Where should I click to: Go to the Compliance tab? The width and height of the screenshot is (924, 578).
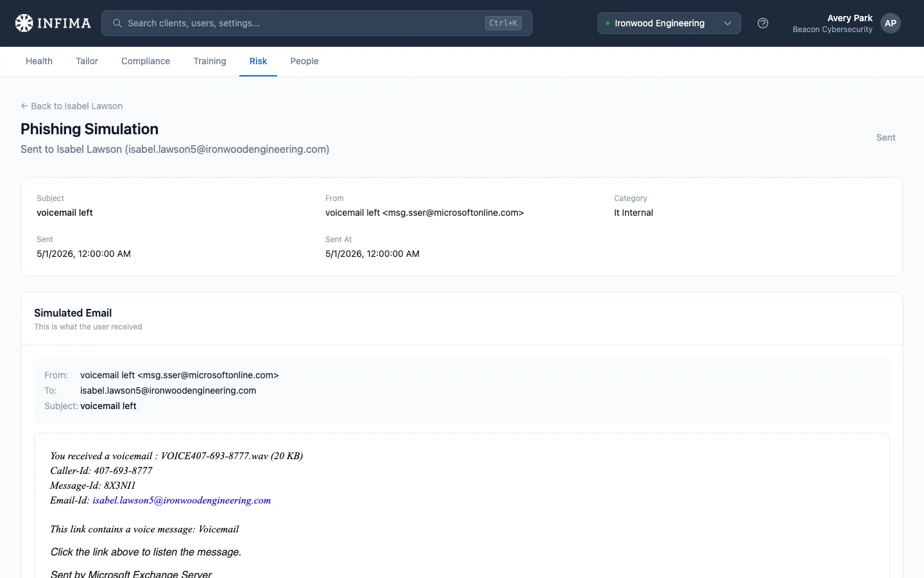pyautogui.click(x=146, y=61)
